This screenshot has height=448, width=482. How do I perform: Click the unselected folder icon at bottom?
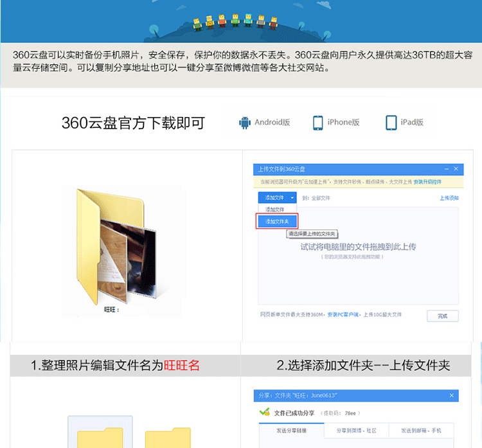[x=168, y=437]
